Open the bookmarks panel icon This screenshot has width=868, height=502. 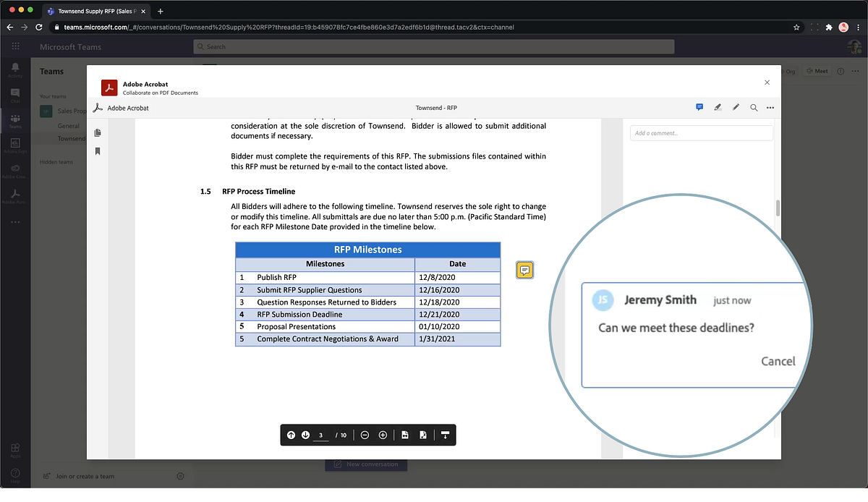coord(98,151)
